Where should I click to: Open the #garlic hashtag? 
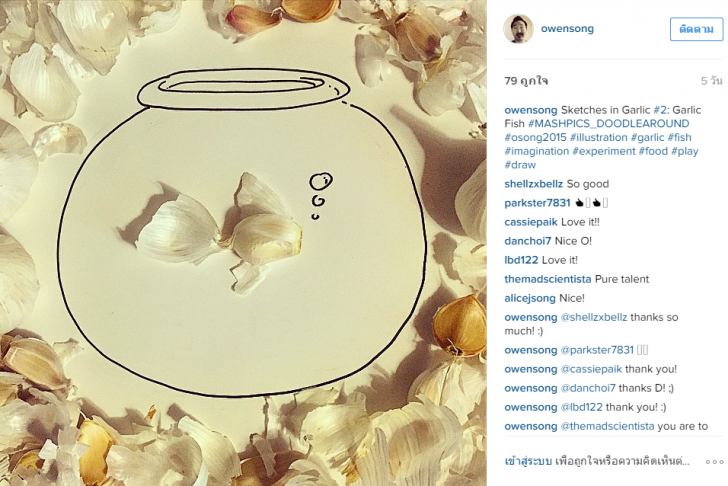[647, 137]
